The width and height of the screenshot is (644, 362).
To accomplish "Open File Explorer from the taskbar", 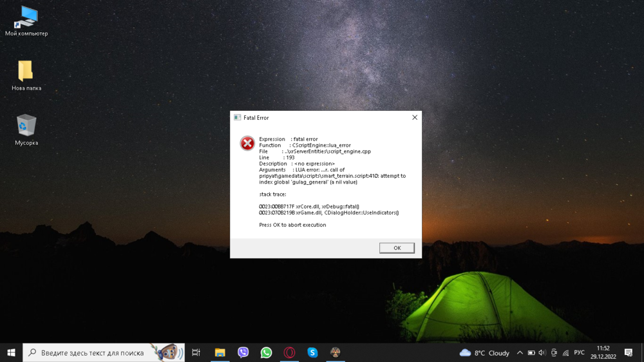I will pos(220,352).
